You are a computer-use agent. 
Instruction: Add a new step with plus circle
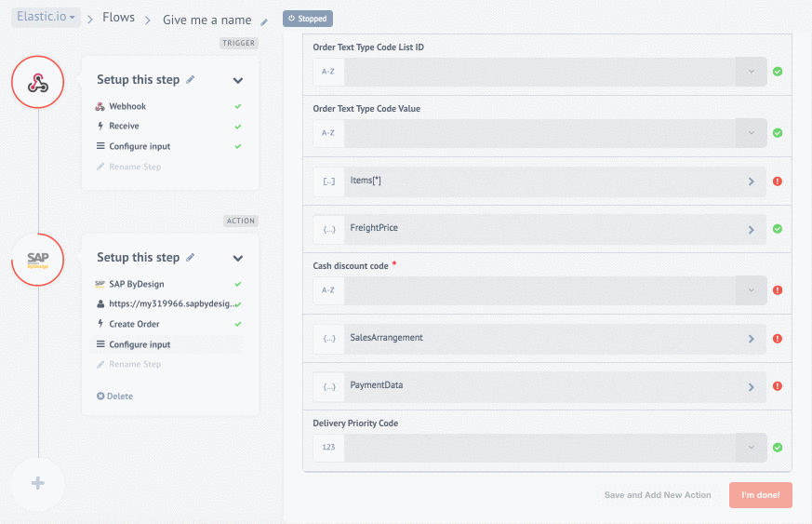[x=38, y=484]
